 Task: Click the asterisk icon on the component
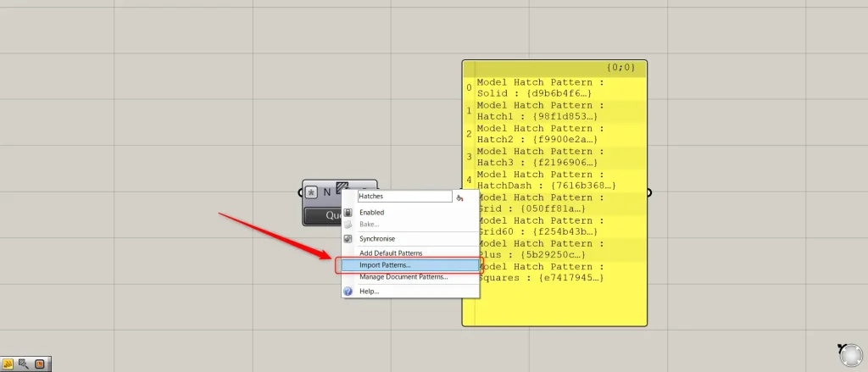pyautogui.click(x=312, y=192)
